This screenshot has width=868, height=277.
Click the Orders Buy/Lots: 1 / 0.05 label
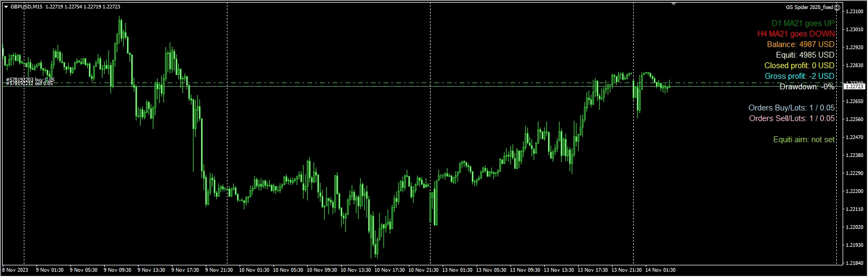click(792, 108)
